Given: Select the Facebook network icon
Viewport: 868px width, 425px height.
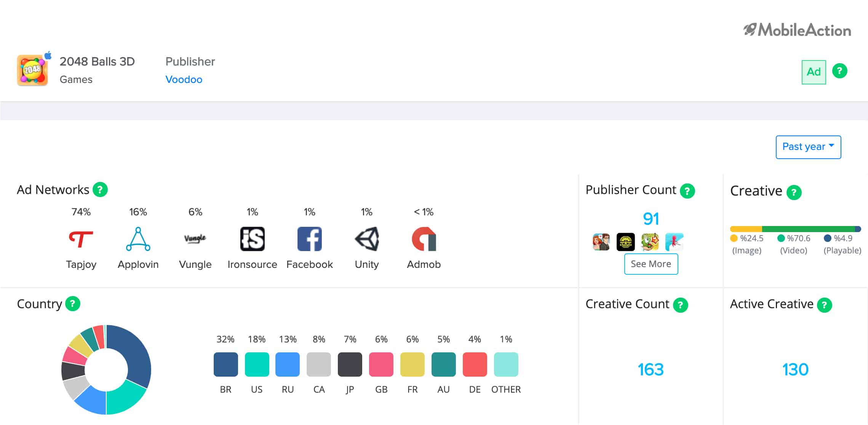Looking at the screenshot, I should pos(309,239).
